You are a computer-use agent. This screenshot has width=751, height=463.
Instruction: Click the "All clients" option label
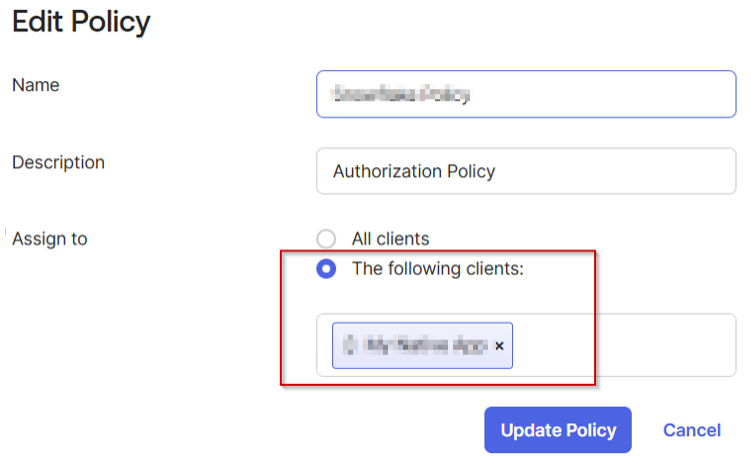390,239
